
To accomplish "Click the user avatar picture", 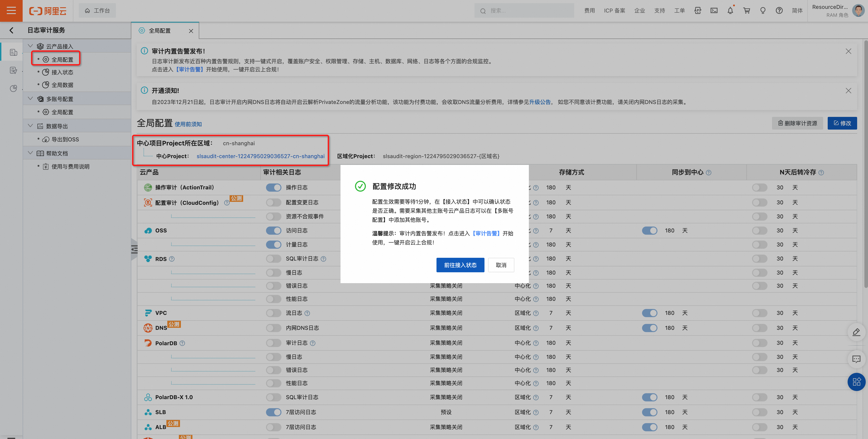I will [x=858, y=11].
